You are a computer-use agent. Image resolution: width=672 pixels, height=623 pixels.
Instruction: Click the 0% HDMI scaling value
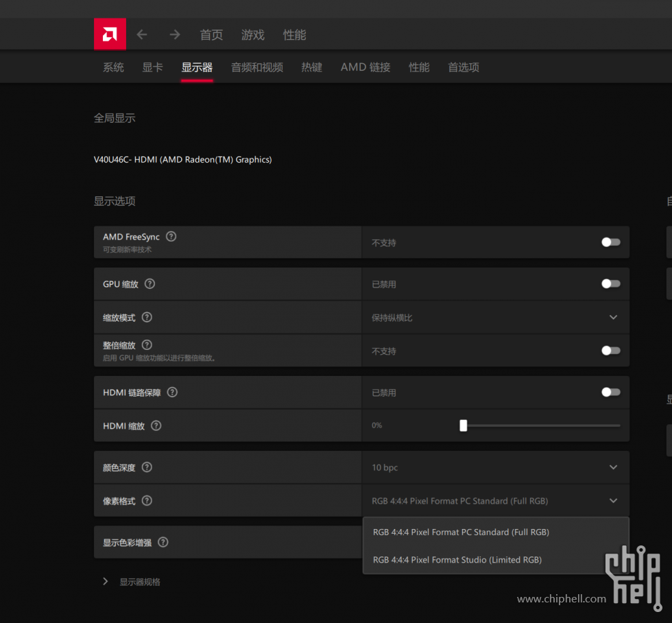[376, 425]
